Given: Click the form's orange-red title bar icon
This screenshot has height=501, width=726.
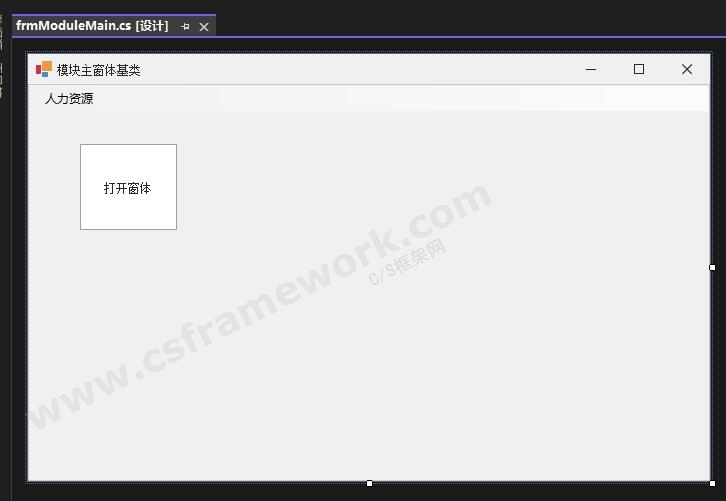Looking at the screenshot, I should [x=44, y=69].
